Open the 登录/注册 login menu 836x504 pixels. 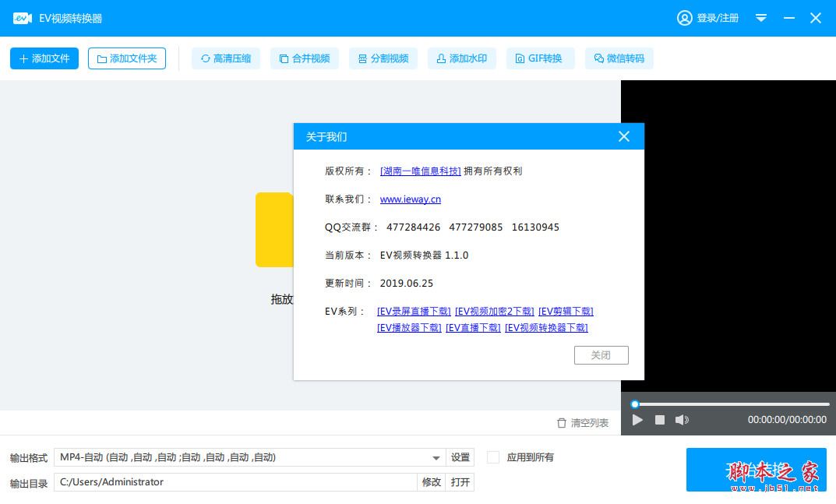coord(709,17)
